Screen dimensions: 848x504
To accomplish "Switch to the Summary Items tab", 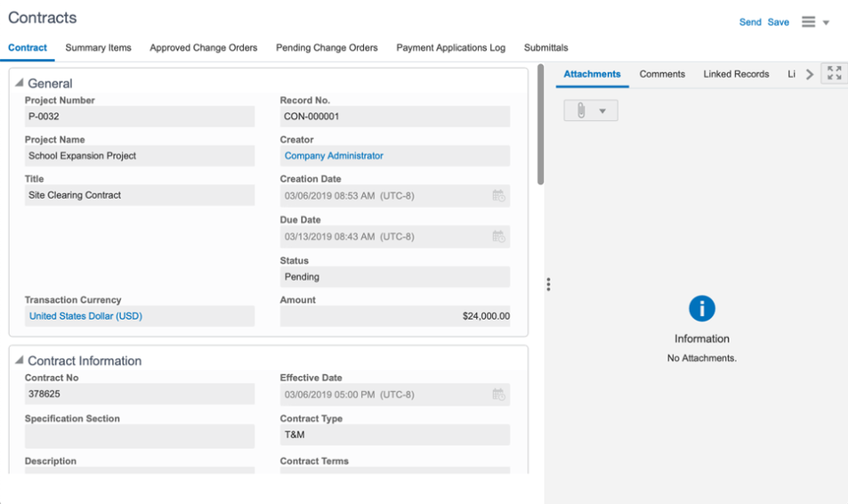I will coord(98,48).
